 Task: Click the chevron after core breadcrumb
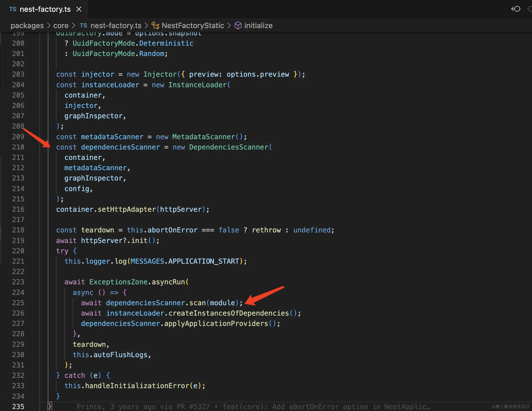click(x=73, y=26)
